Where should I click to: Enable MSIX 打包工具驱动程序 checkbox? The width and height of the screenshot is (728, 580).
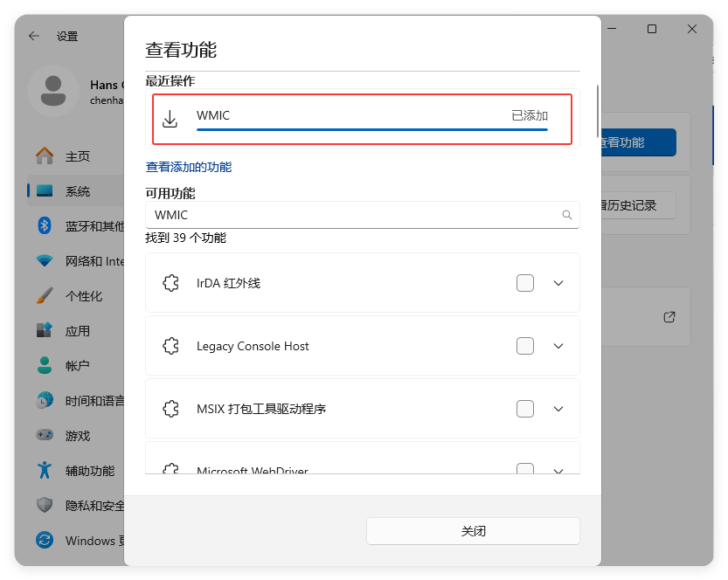(524, 408)
